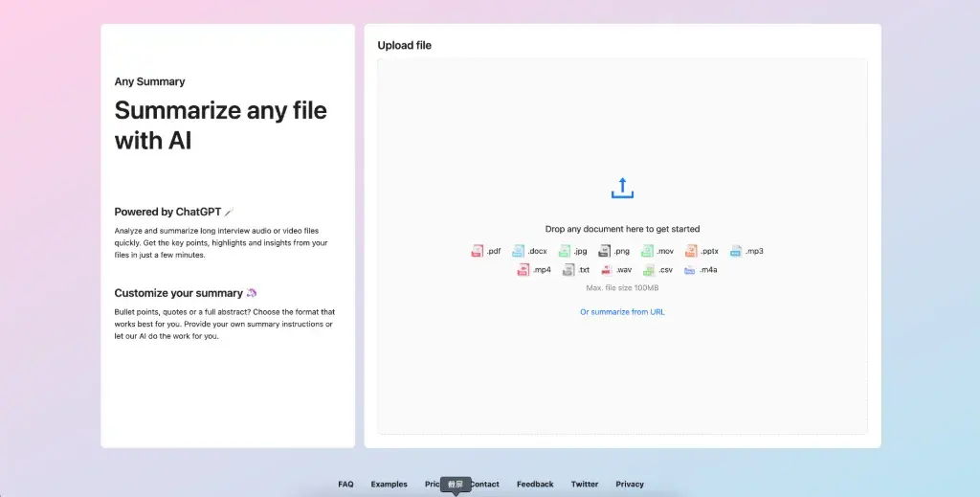Click the 'Max. file size 100MB' note
Viewport: 980px width, 497px height.
[x=622, y=287]
